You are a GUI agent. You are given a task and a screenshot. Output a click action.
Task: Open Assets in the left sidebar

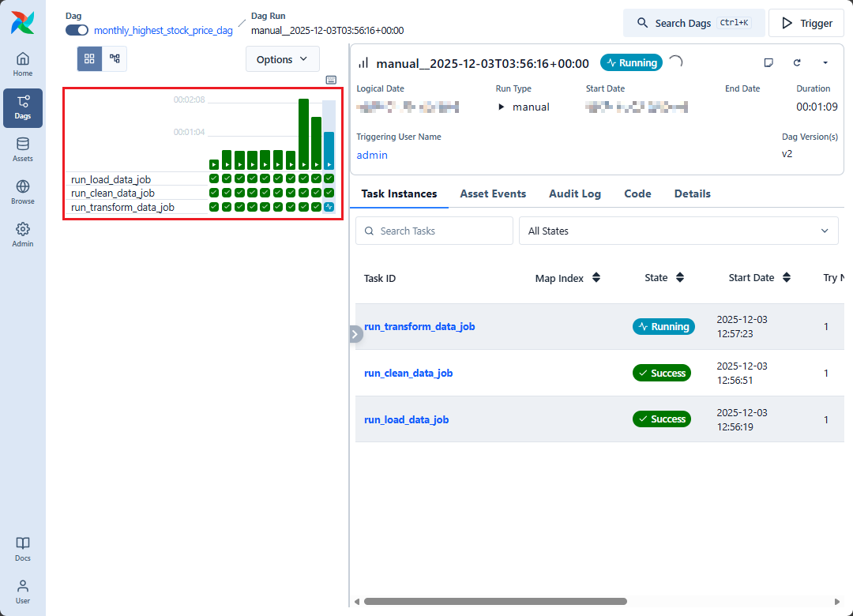coord(23,150)
